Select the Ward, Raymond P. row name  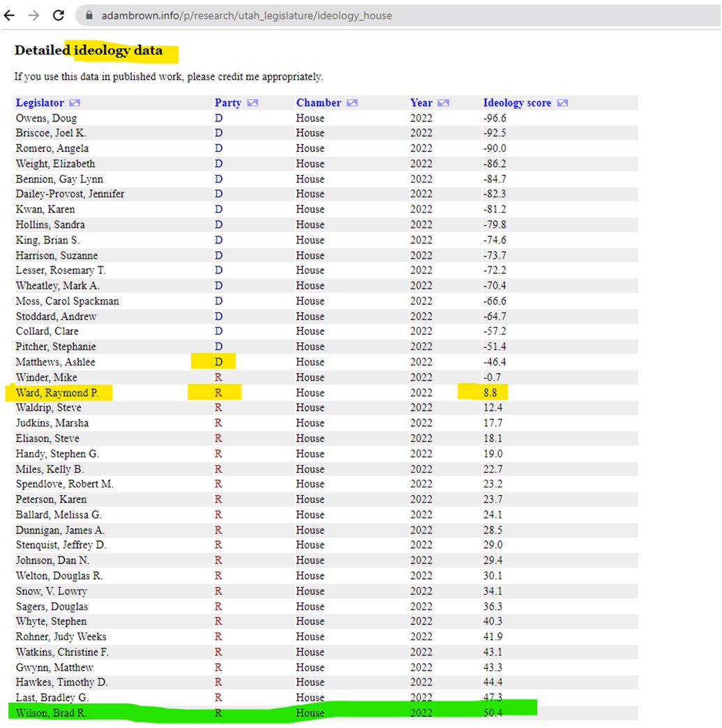tap(57, 393)
